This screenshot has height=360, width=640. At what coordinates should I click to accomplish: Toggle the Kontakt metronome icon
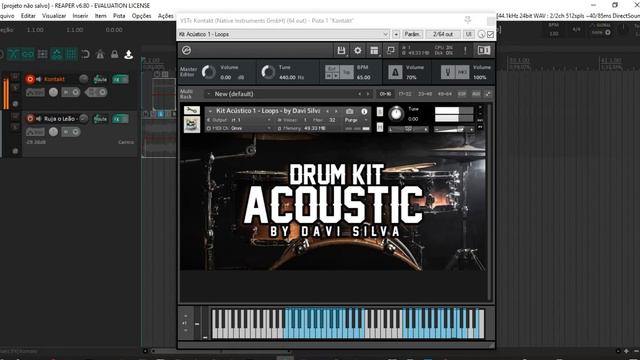click(395, 72)
